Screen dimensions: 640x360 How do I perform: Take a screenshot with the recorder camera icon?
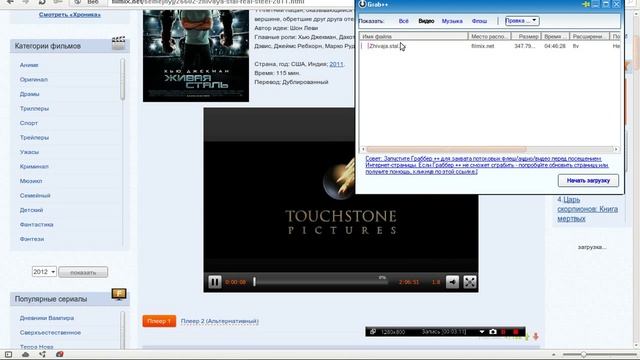pos(493,332)
